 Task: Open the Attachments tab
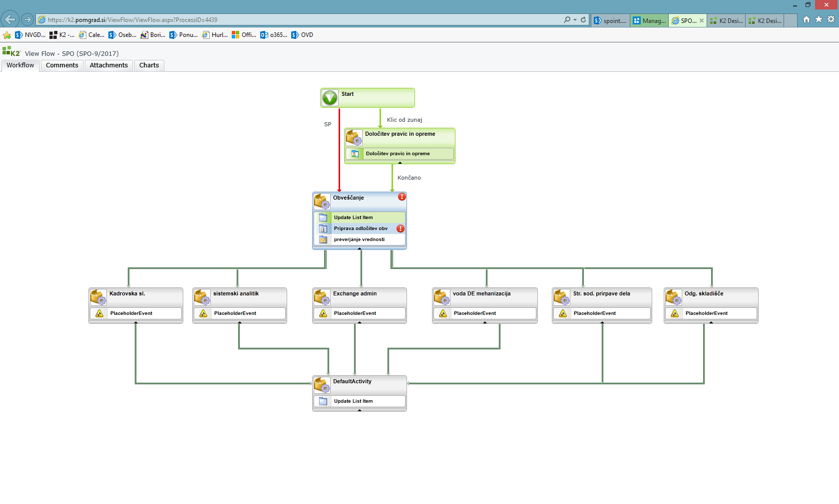pos(109,65)
